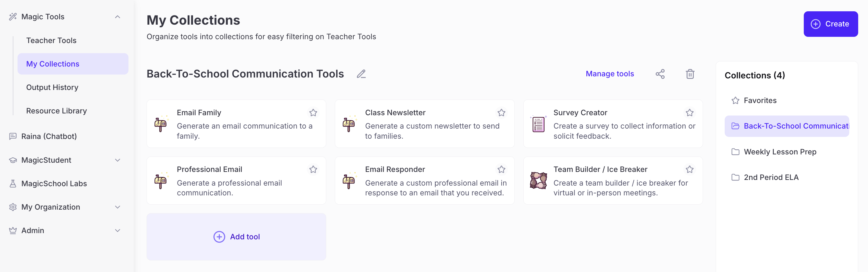
Task: Click the Weekly Lesson Prep folder icon
Action: 735,152
